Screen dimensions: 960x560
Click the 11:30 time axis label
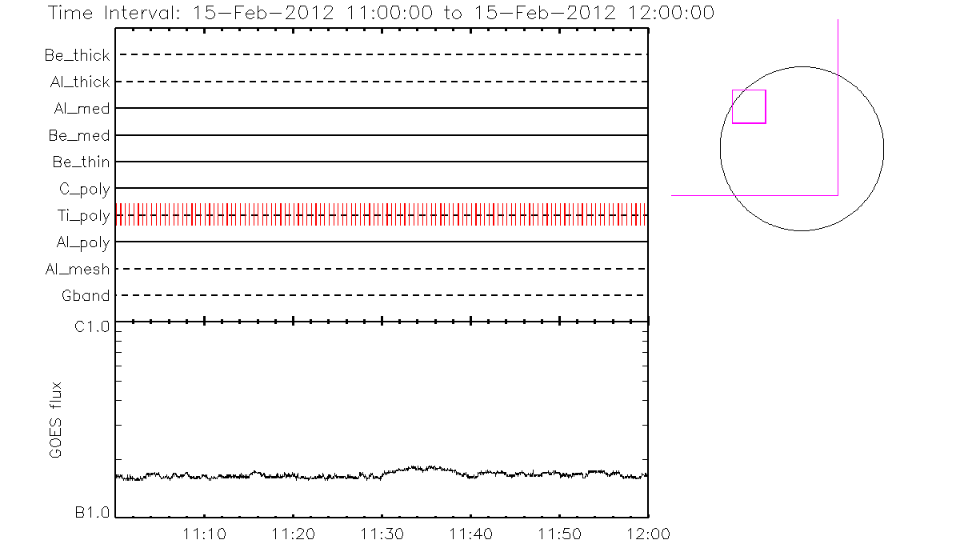382,534
